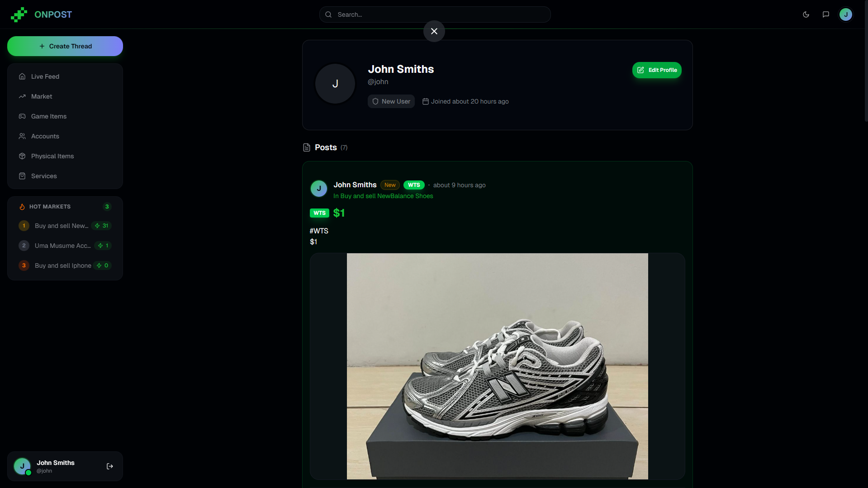
Task: Open the New Balance sneaker photo
Action: pyautogui.click(x=498, y=366)
